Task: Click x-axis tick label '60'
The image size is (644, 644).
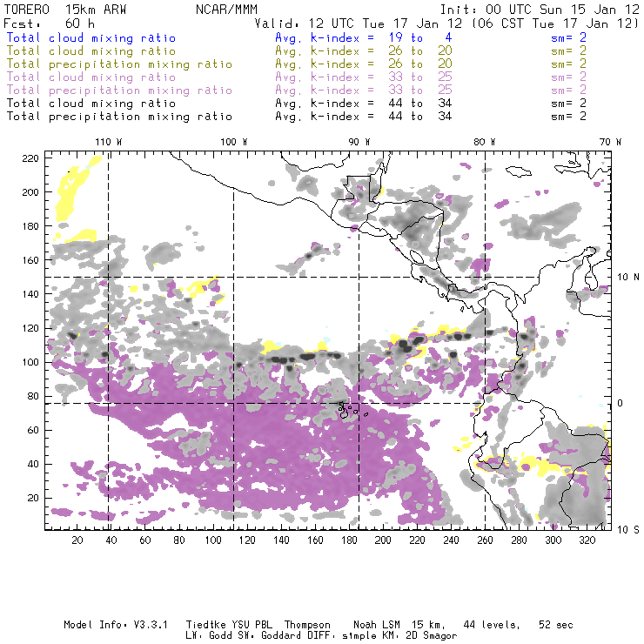Action: point(145,540)
